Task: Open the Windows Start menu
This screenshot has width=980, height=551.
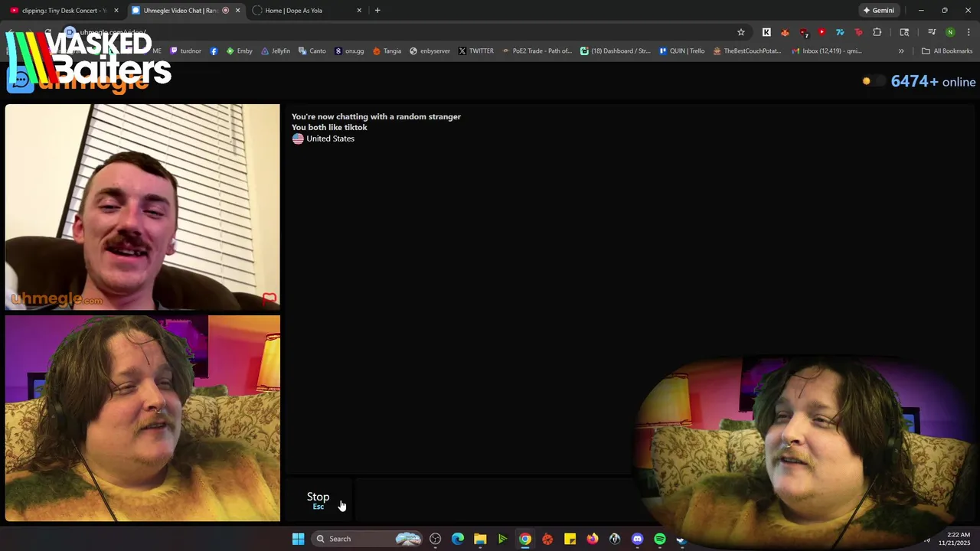Action: coord(298,539)
